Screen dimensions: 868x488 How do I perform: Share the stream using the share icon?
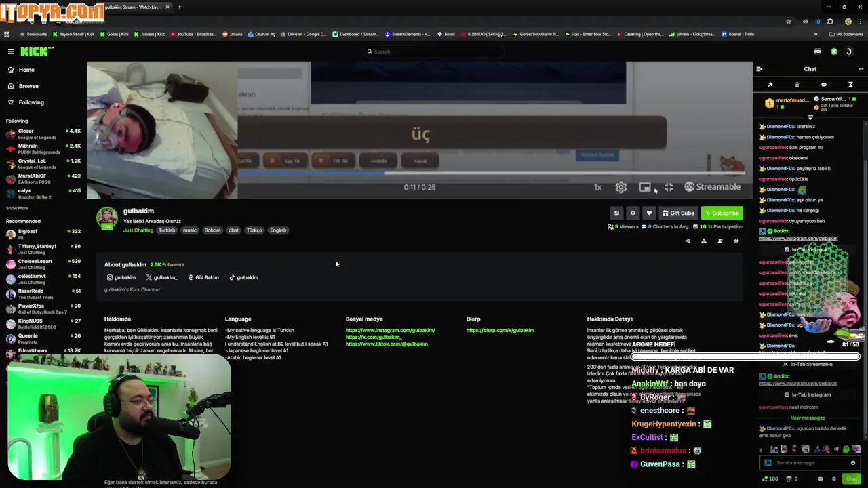click(688, 241)
